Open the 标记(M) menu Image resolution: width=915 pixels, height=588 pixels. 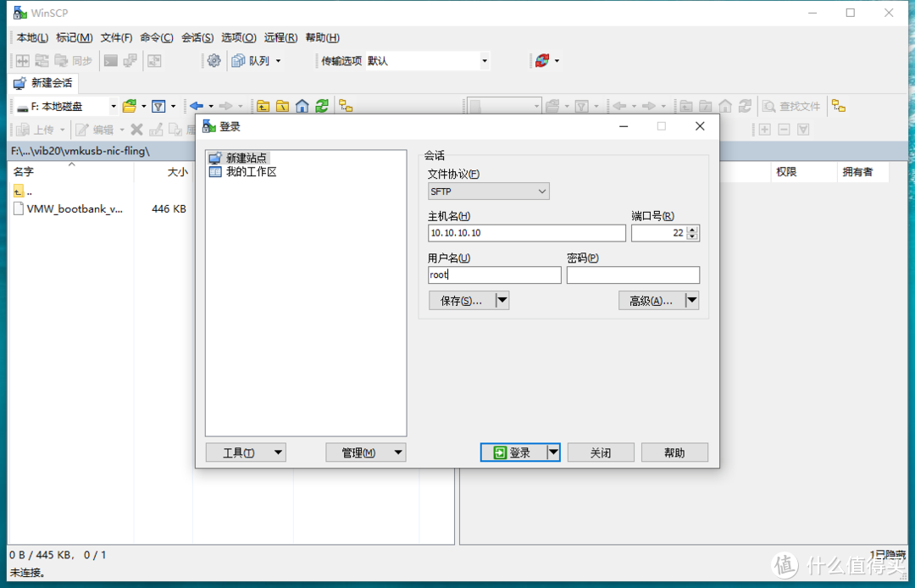point(74,38)
